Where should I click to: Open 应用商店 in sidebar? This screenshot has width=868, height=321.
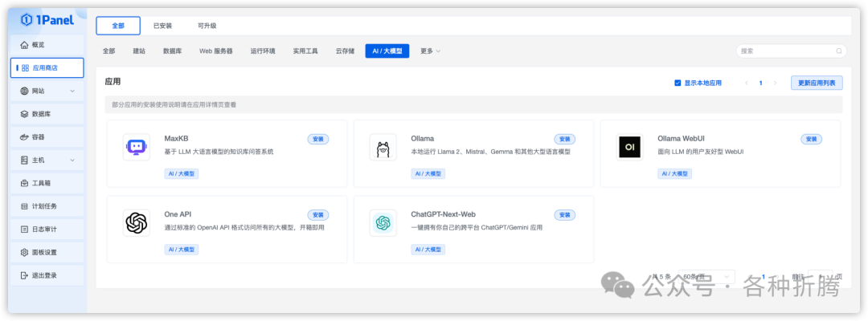click(x=47, y=68)
